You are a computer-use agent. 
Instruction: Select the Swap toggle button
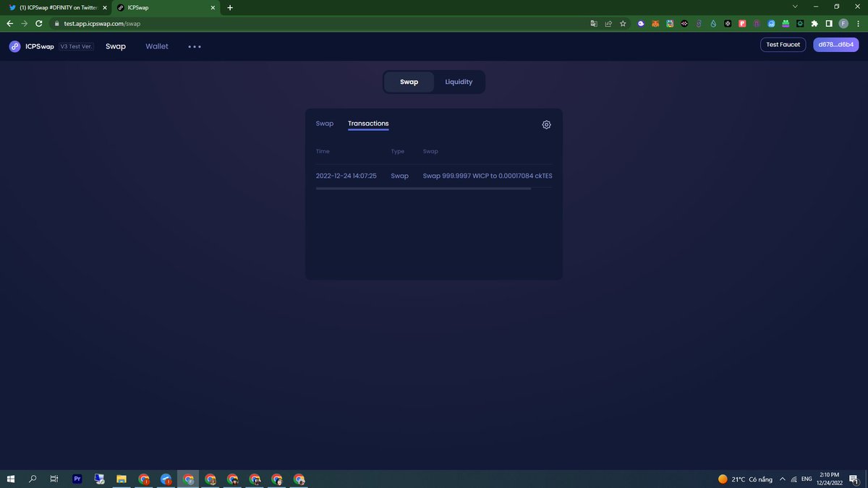coord(409,82)
